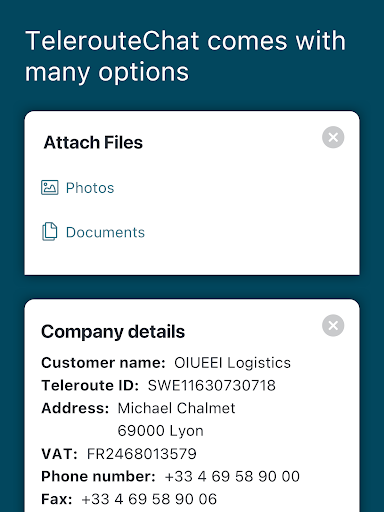Tap the phone number +33 4 69 58 90 00
384x512 pixels.
tap(232, 476)
